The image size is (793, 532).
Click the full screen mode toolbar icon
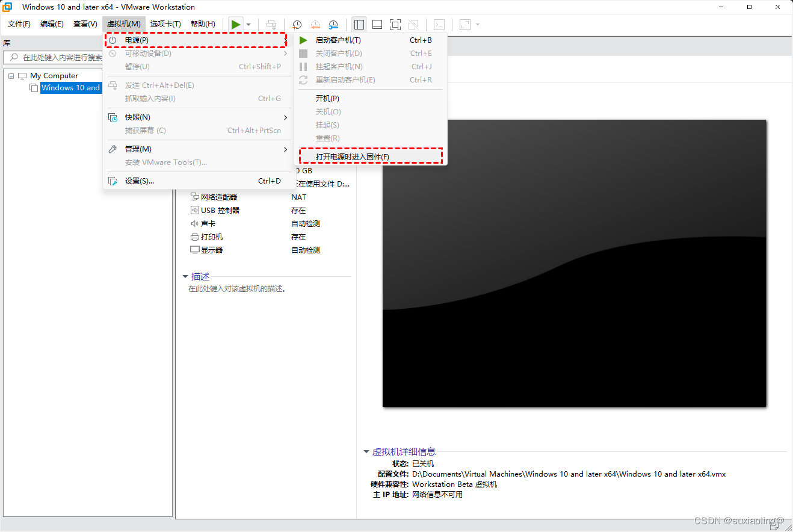coord(395,25)
